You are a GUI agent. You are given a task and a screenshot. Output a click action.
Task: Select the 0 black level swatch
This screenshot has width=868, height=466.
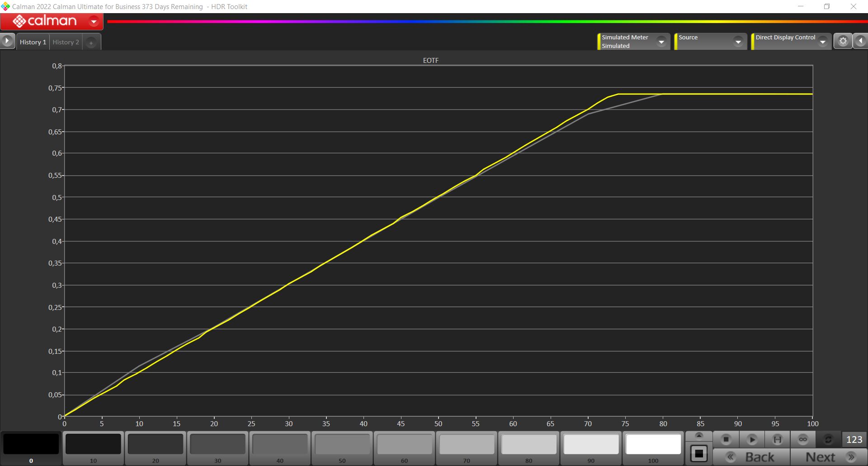pyautogui.click(x=31, y=448)
